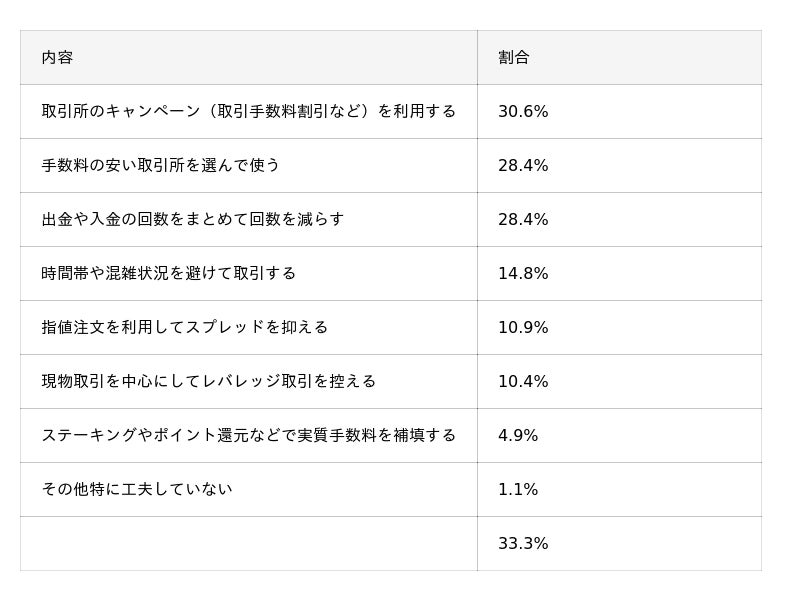Image resolution: width=800 pixels, height=601 pixels.
Task: Click the 4.9% percentage cell
Action: pos(518,436)
